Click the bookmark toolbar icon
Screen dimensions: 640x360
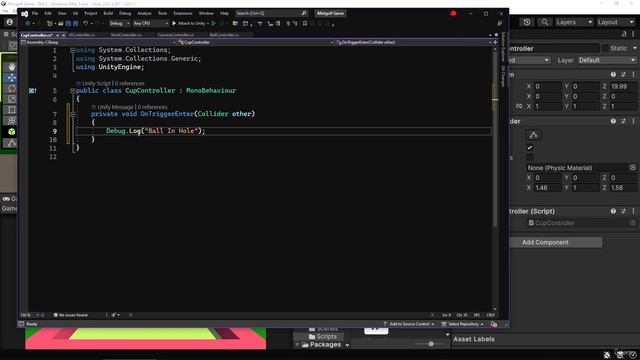[x=305, y=24]
